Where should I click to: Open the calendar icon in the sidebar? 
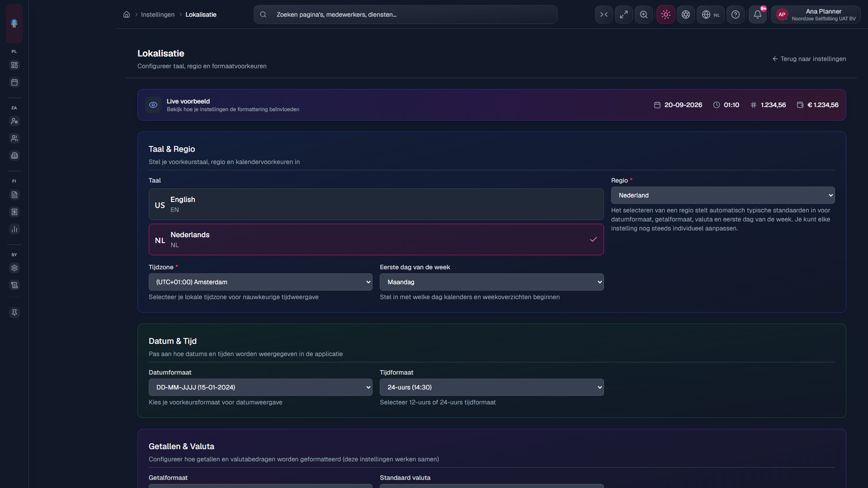coord(14,82)
